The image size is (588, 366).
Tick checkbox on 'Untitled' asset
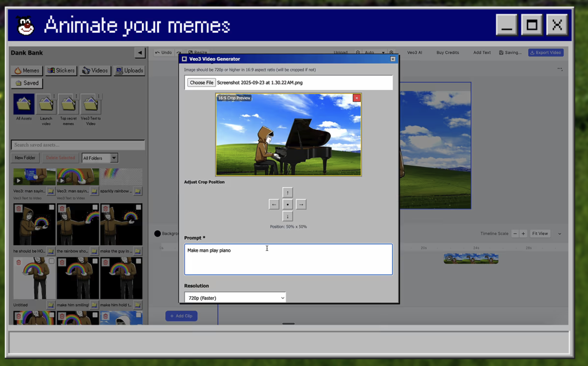(51, 261)
